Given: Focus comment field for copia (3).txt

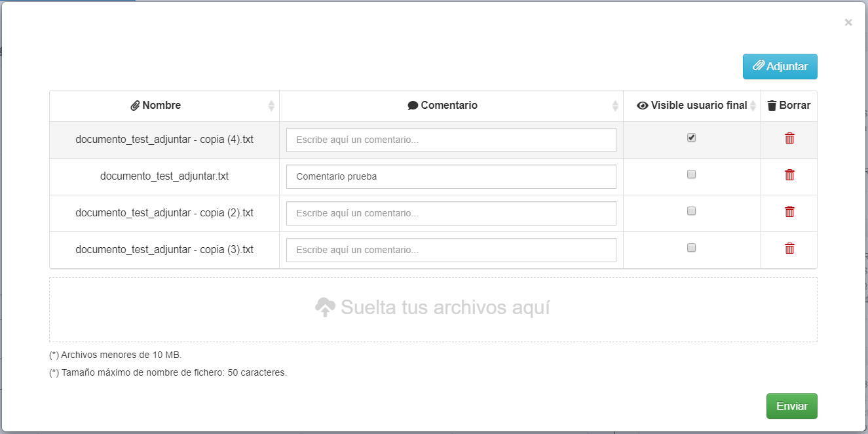Looking at the screenshot, I should pos(451,250).
